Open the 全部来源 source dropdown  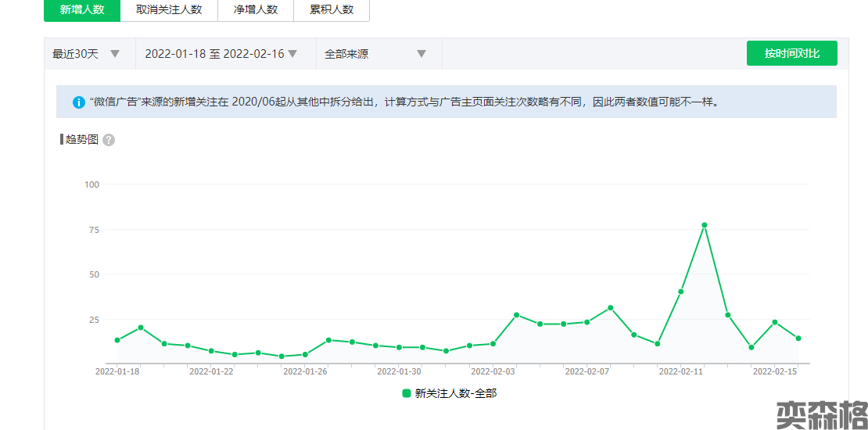point(375,54)
